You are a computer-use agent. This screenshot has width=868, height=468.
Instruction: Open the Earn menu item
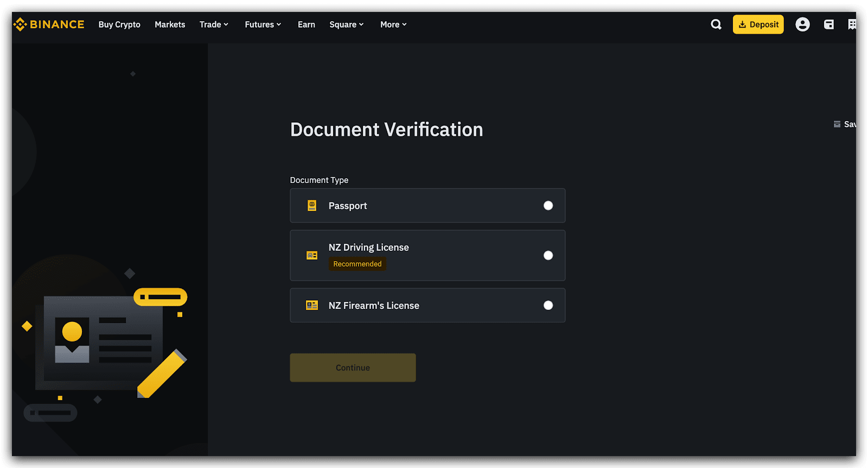(x=306, y=24)
